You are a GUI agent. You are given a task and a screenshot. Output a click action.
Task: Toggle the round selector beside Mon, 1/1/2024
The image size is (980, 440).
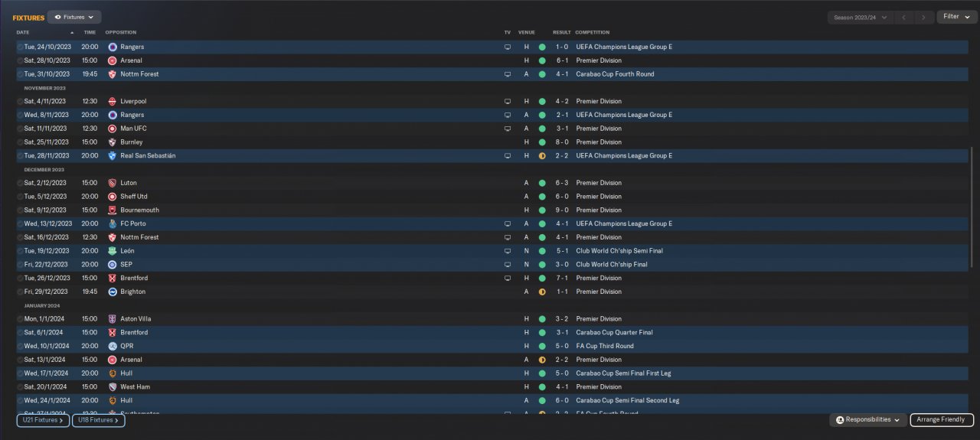click(20, 319)
